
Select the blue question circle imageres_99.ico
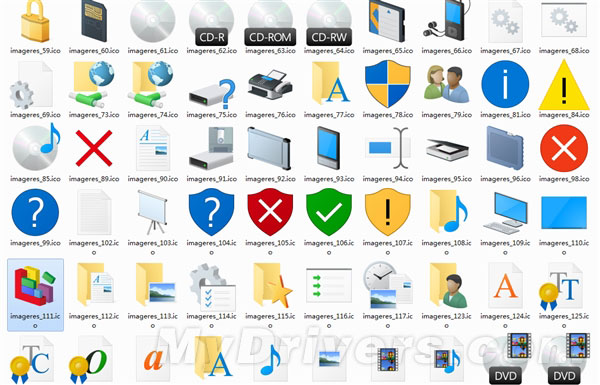(35, 212)
